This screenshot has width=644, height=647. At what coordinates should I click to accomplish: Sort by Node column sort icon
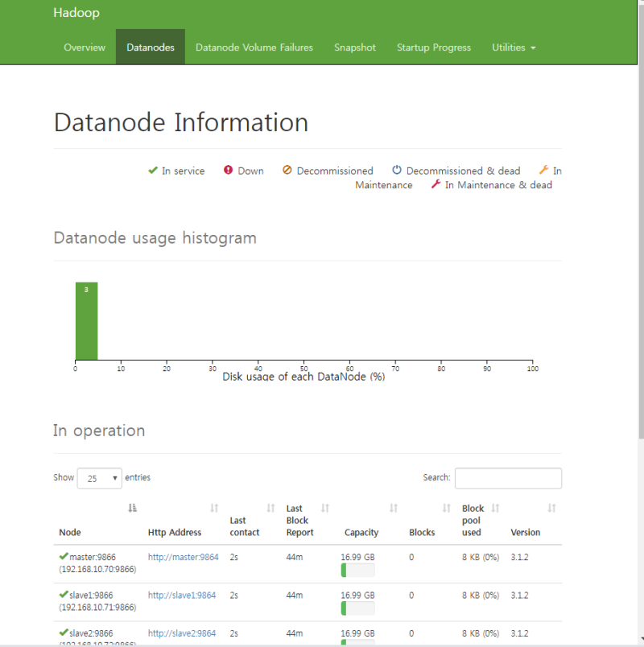click(x=132, y=508)
